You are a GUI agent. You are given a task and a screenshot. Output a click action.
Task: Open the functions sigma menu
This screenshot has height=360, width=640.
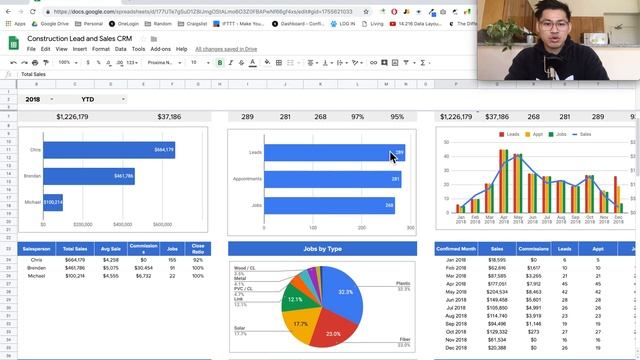point(423,63)
